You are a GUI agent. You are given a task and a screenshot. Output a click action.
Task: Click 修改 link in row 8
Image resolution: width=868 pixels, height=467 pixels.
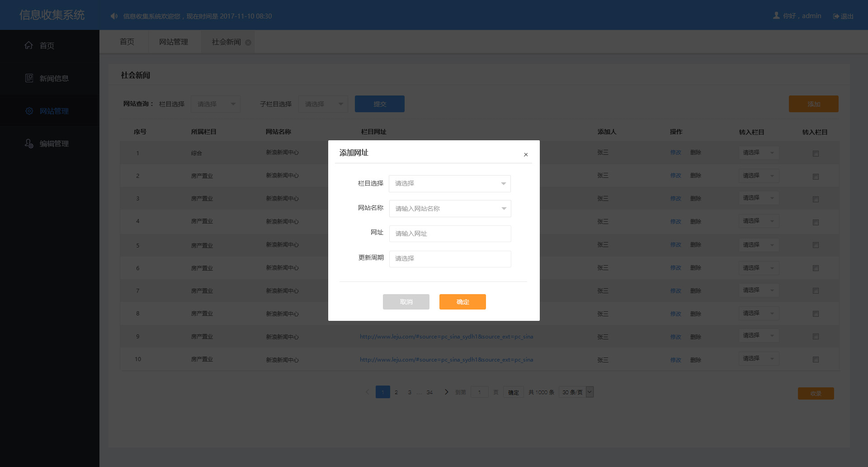(676, 314)
